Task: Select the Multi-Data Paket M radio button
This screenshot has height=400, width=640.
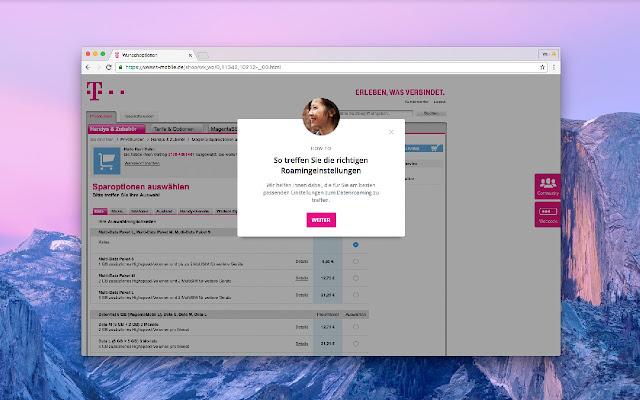Action: (x=356, y=278)
